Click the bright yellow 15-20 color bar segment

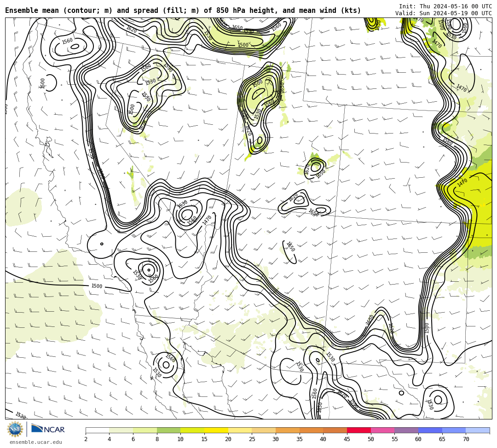click(216, 430)
